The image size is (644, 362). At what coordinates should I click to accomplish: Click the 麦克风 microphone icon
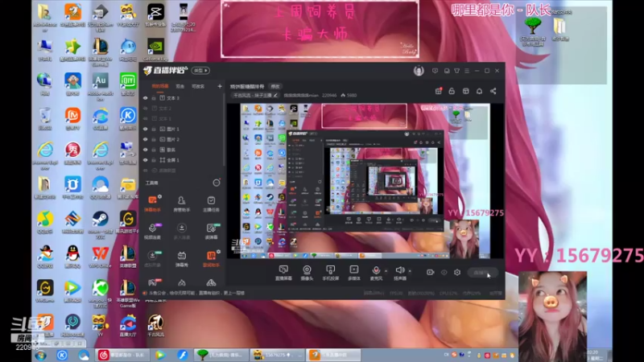[376, 270]
